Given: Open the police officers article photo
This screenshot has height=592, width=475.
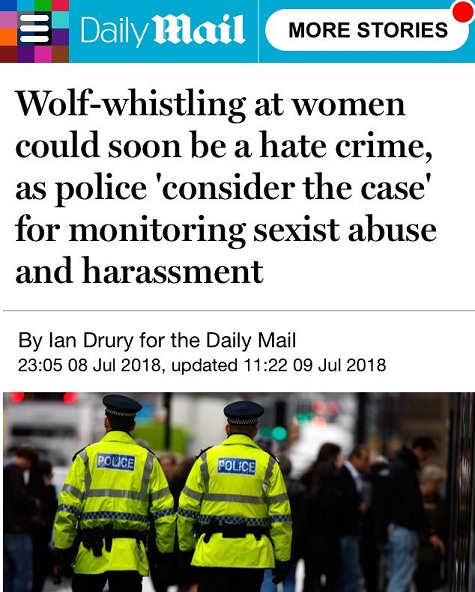Looking at the screenshot, I should (x=239, y=492).
